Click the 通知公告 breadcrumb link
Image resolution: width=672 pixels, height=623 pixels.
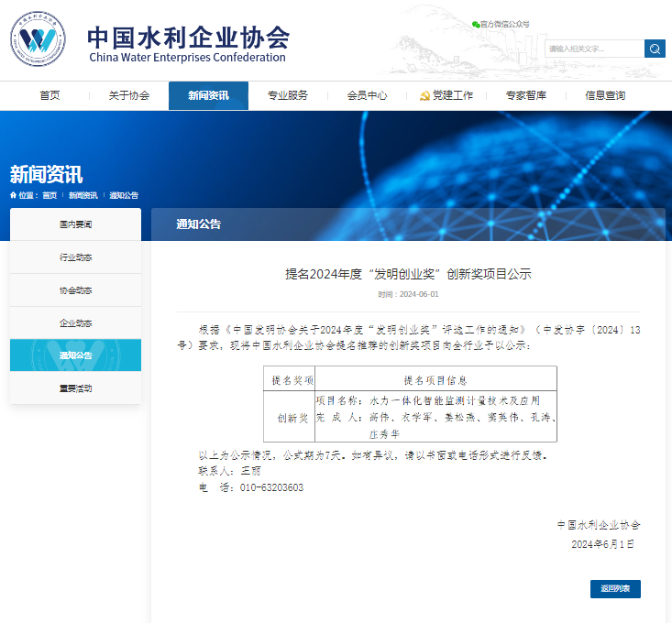[x=124, y=195]
